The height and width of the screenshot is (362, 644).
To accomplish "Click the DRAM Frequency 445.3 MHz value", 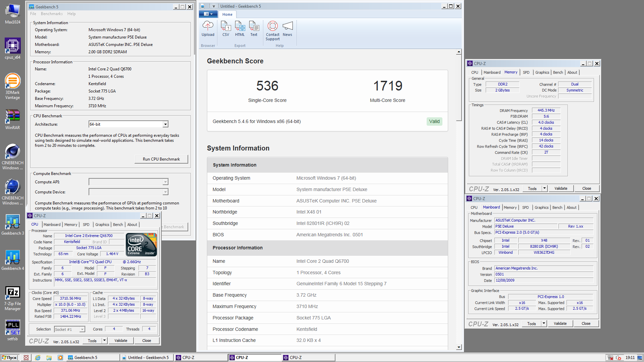I will [546, 110].
